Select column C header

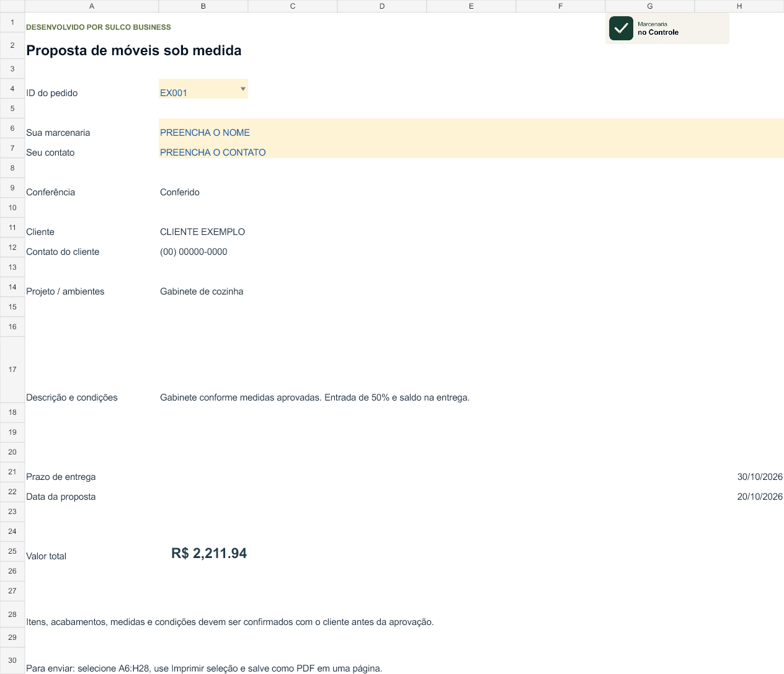coord(293,6)
